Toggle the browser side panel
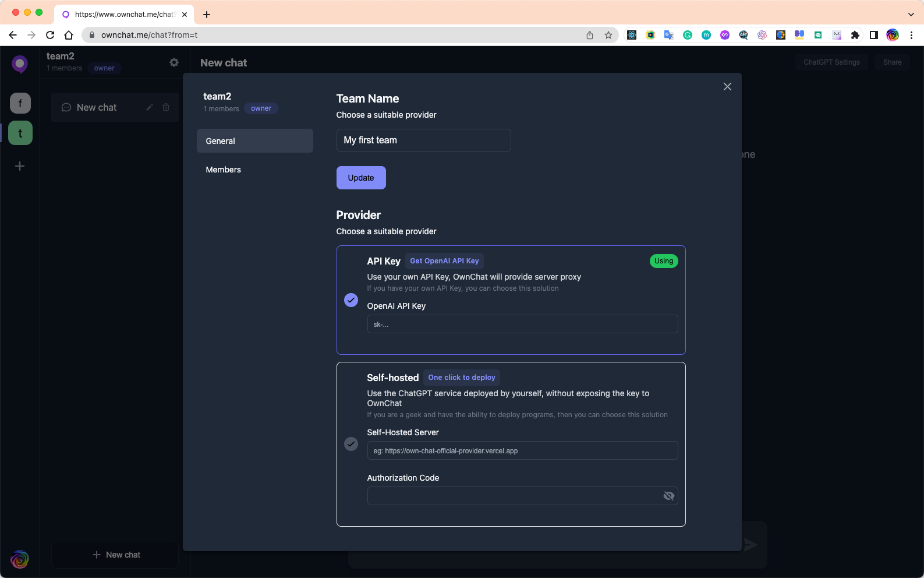This screenshot has height=578, width=924. click(874, 35)
